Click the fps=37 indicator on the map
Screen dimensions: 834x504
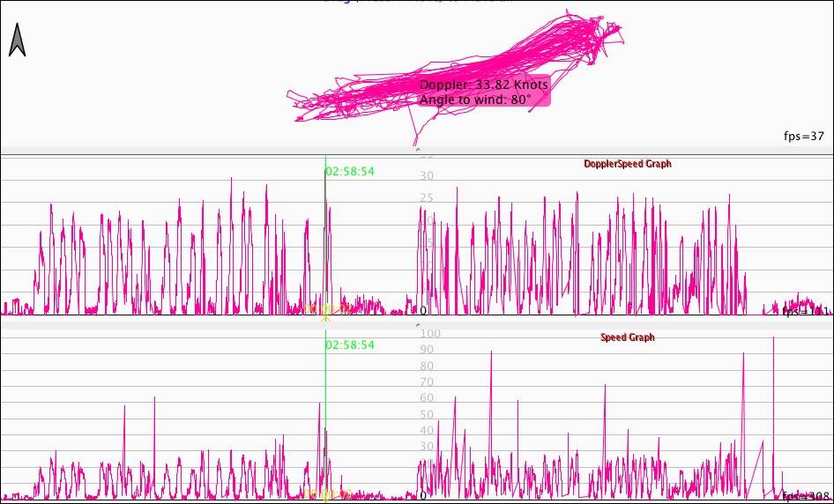[x=803, y=136]
